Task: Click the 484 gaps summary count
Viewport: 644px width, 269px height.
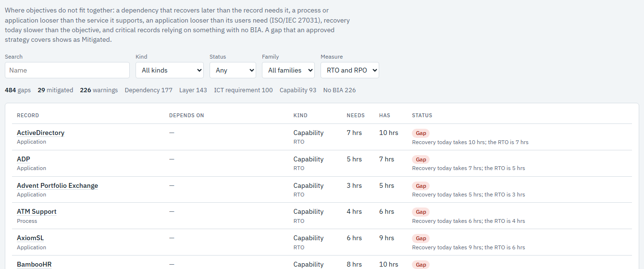Action: pyautogui.click(x=18, y=90)
